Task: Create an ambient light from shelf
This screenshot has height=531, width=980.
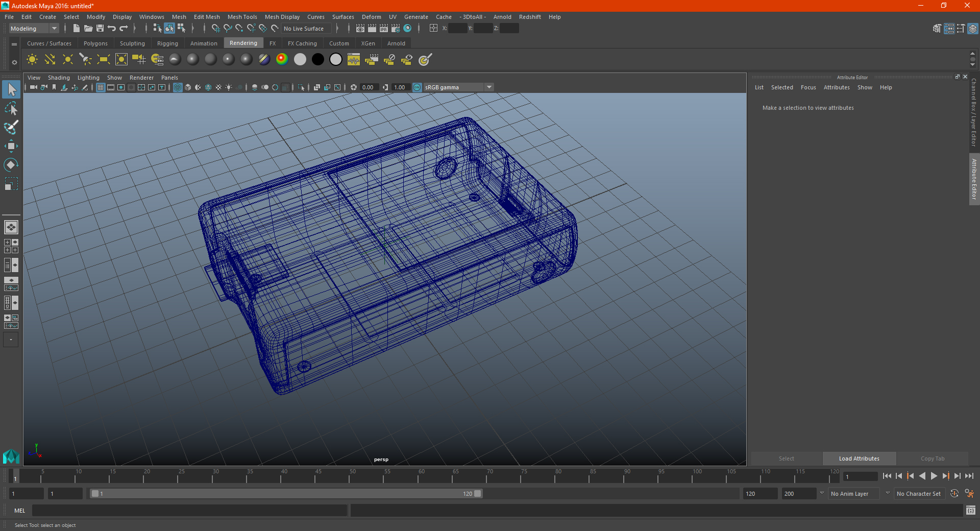Action: [x=32, y=60]
